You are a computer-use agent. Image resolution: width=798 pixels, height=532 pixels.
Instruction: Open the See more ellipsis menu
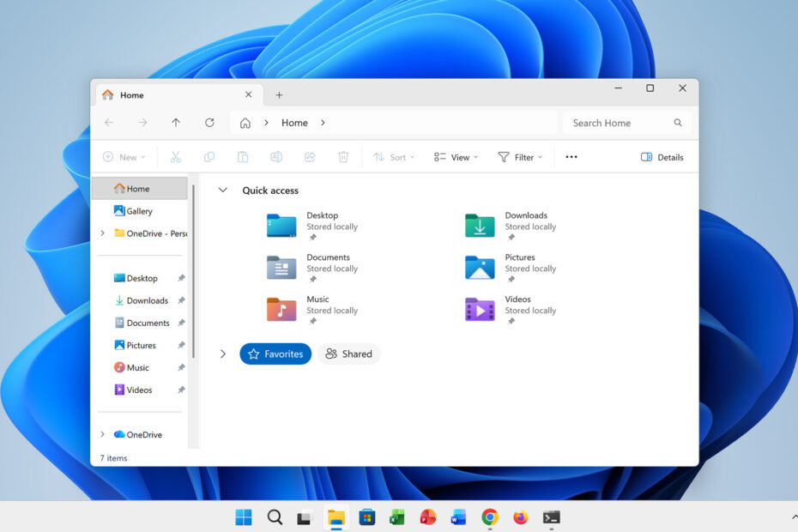pos(571,157)
